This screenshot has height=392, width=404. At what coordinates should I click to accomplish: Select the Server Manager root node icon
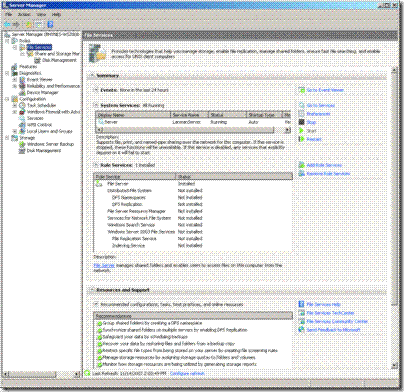7,34
